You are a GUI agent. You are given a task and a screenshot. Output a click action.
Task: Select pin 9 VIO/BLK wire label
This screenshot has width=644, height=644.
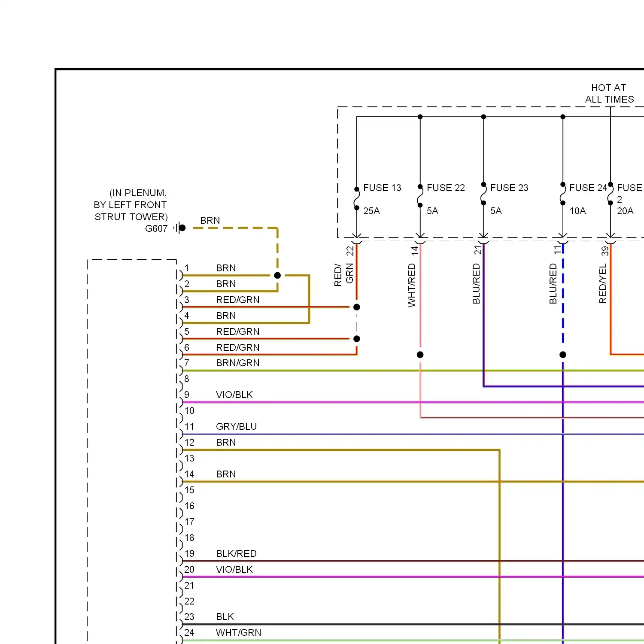point(234,395)
